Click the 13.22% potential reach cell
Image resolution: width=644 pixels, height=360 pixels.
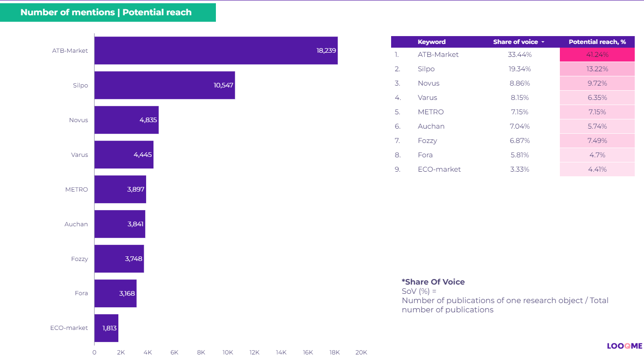coord(597,69)
